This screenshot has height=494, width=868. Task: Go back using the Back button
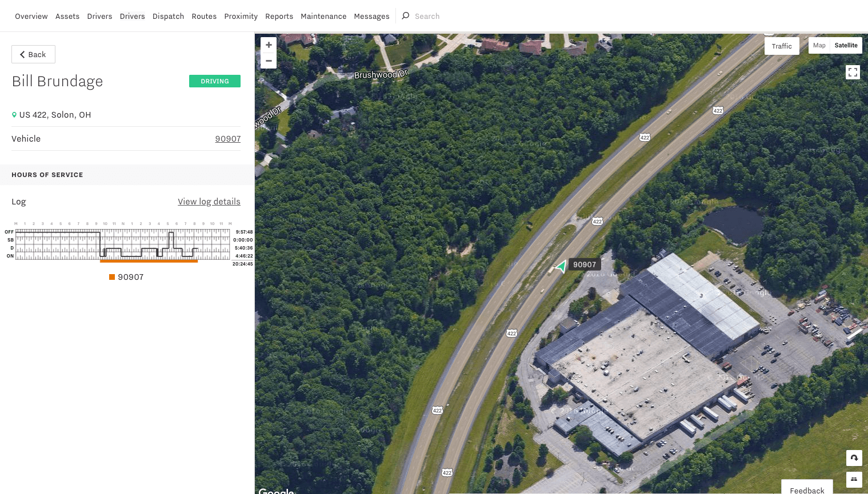click(x=33, y=54)
